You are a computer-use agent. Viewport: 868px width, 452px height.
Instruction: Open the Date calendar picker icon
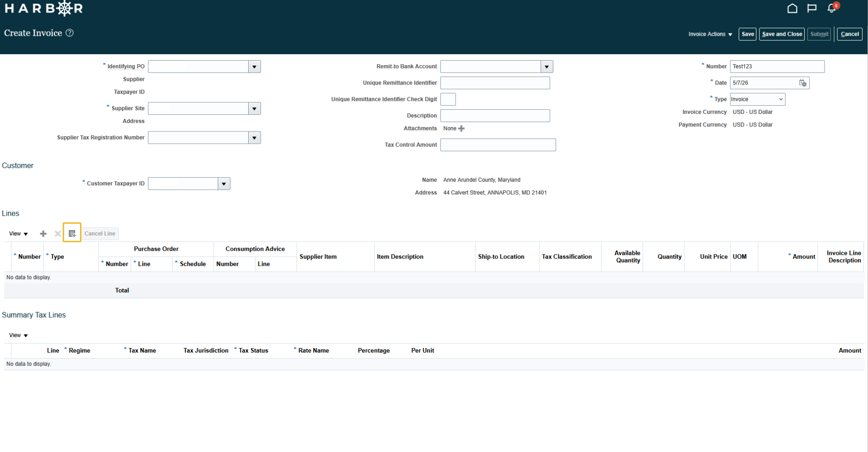[802, 83]
